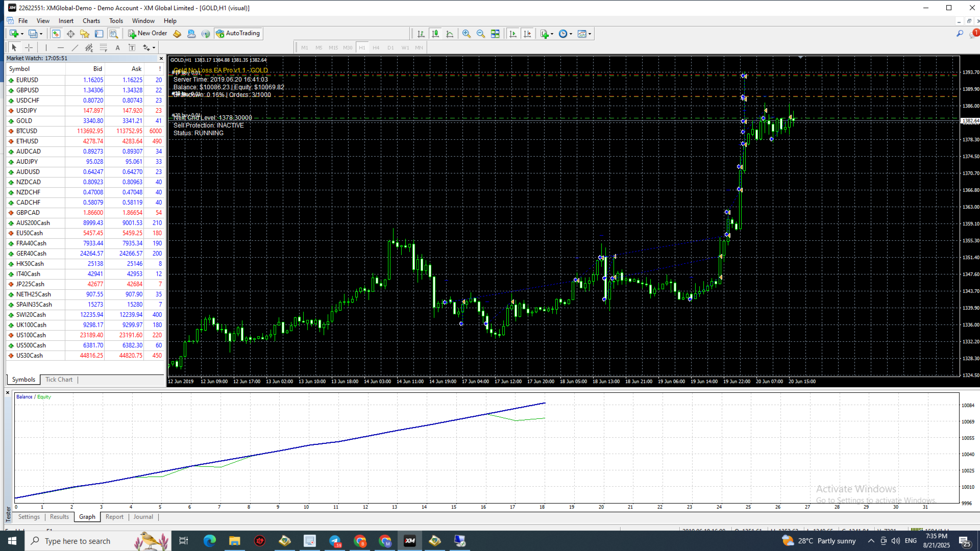Expand the Profiles dropdown arrow
The image size is (980, 551).
pyautogui.click(x=41, y=34)
